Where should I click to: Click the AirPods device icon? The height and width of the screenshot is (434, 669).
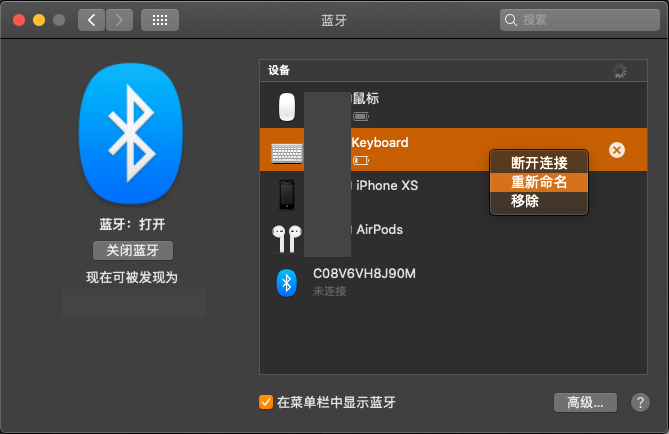286,237
